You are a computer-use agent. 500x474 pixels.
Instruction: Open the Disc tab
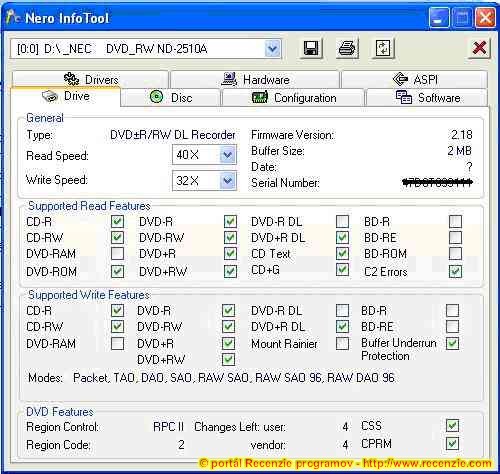coord(171,98)
